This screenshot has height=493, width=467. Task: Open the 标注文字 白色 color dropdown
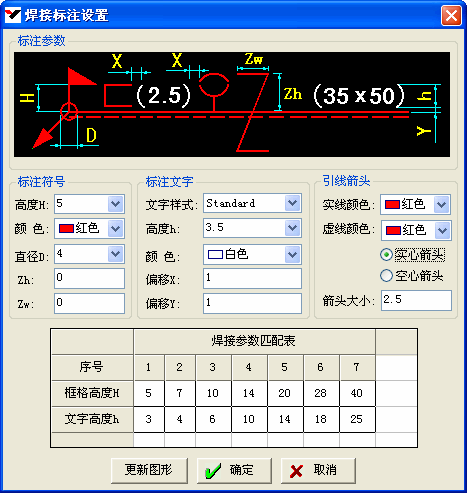252,255
